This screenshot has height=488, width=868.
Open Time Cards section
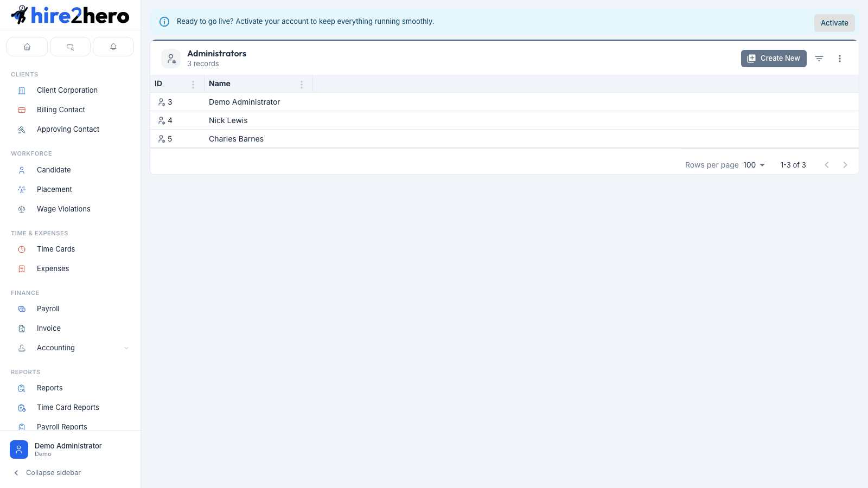[56, 249]
